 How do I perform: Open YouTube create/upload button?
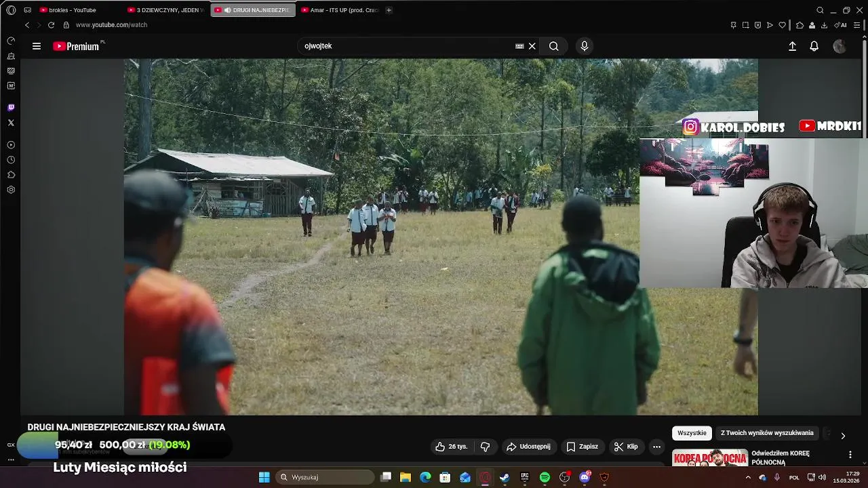point(792,46)
